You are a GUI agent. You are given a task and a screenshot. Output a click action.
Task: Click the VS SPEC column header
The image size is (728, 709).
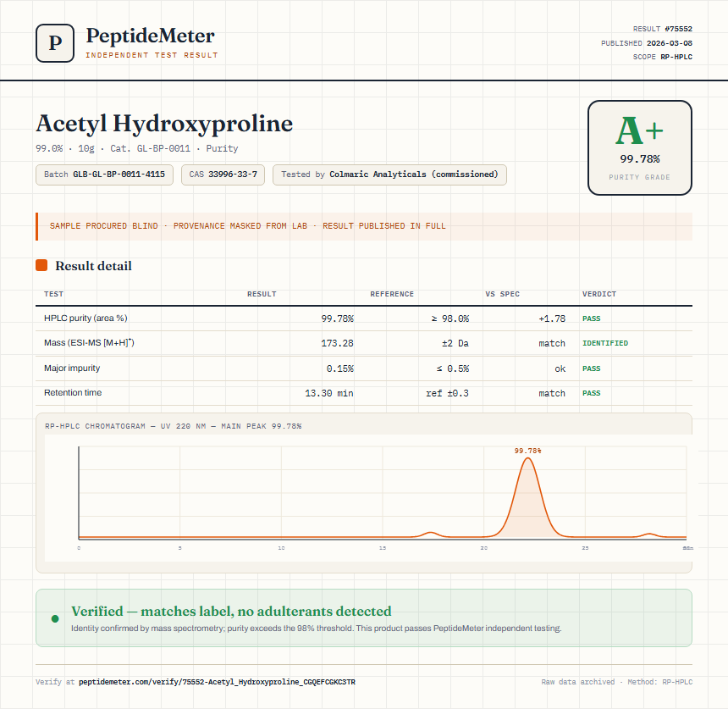[502, 294]
